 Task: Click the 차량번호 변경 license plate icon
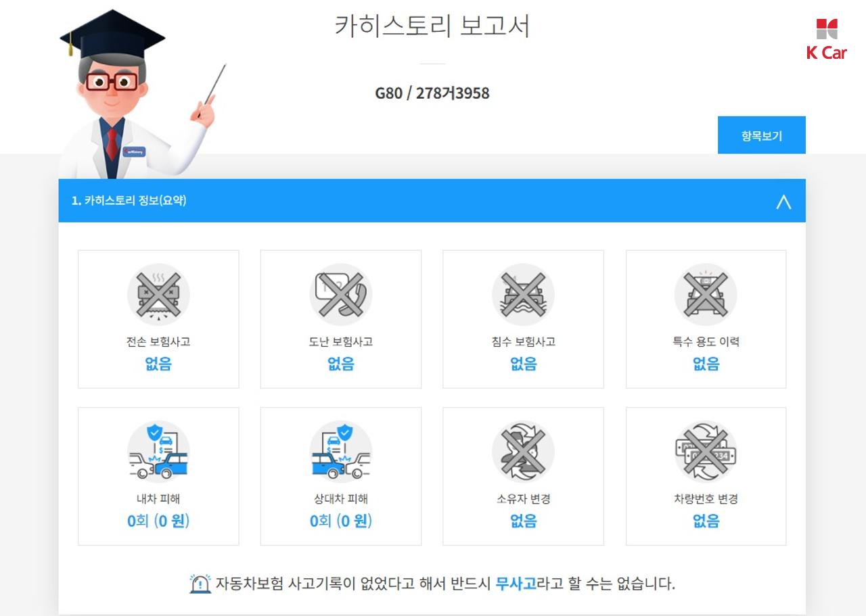[x=706, y=451]
